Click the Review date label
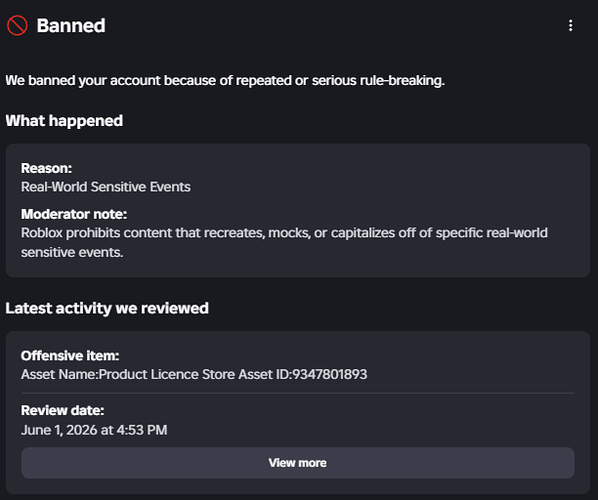The height and width of the screenshot is (500, 598). pos(63,411)
